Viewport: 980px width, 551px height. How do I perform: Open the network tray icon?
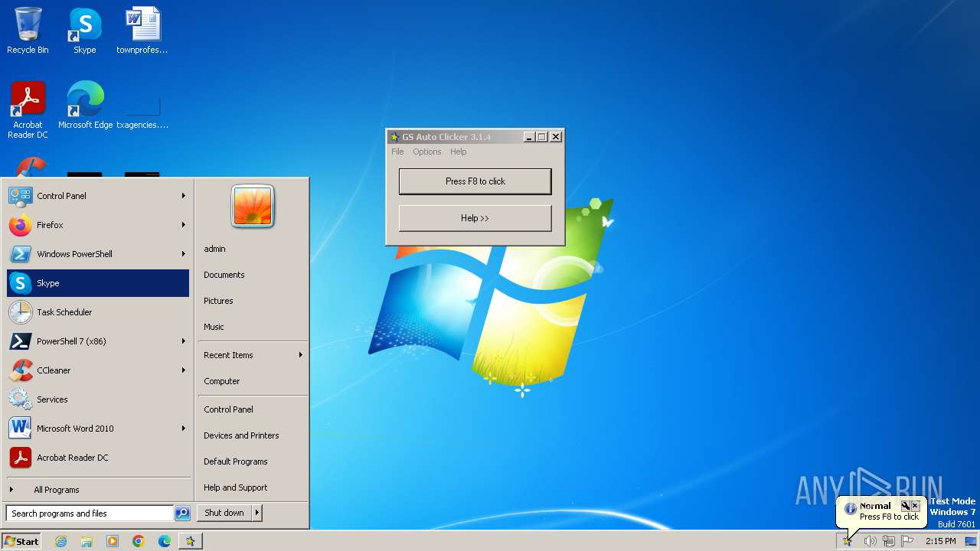click(889, 541)
